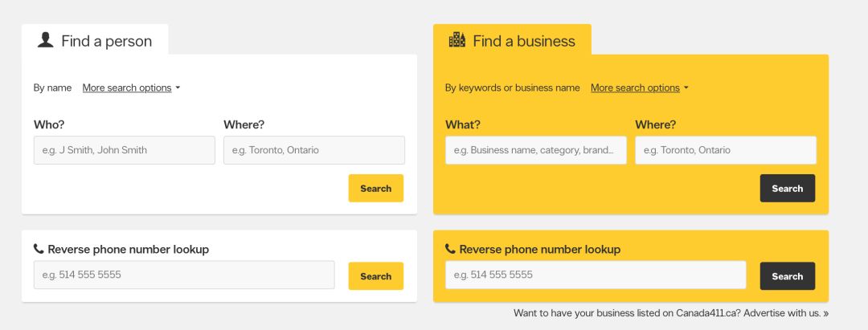Focus phone number field in business reverse lookup

pyautogui.click(x=596, y=275)
